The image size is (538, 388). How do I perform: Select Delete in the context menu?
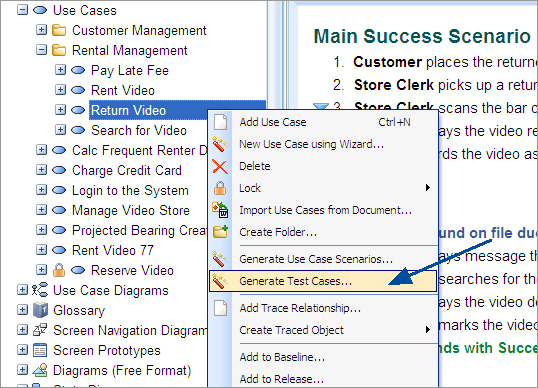[x=323, y=166]
